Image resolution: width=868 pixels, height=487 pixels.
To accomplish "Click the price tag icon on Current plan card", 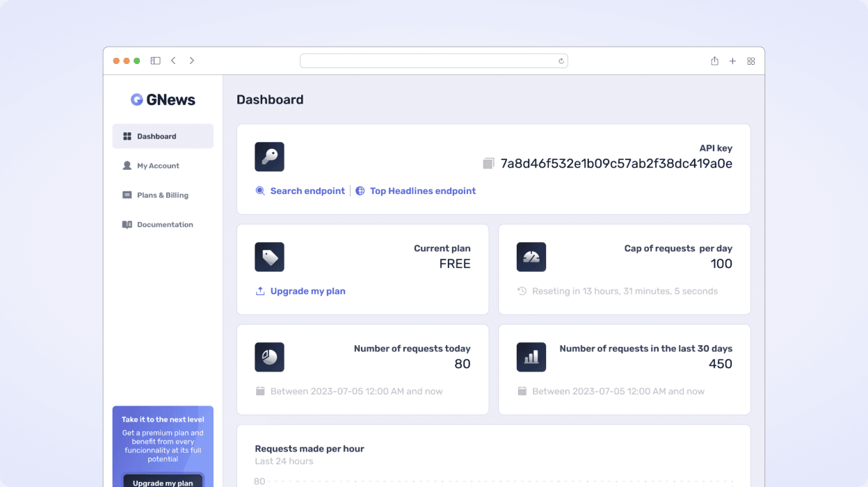I will 269,257.
